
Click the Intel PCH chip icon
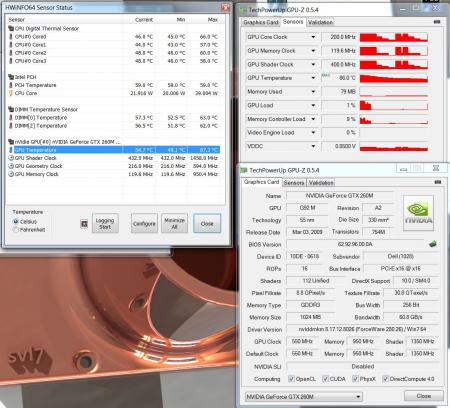click(11, 77)
